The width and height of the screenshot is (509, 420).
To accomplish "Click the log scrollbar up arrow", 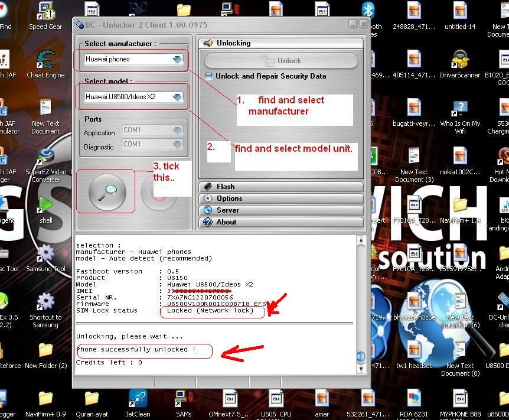I will (x=361, y=240).
